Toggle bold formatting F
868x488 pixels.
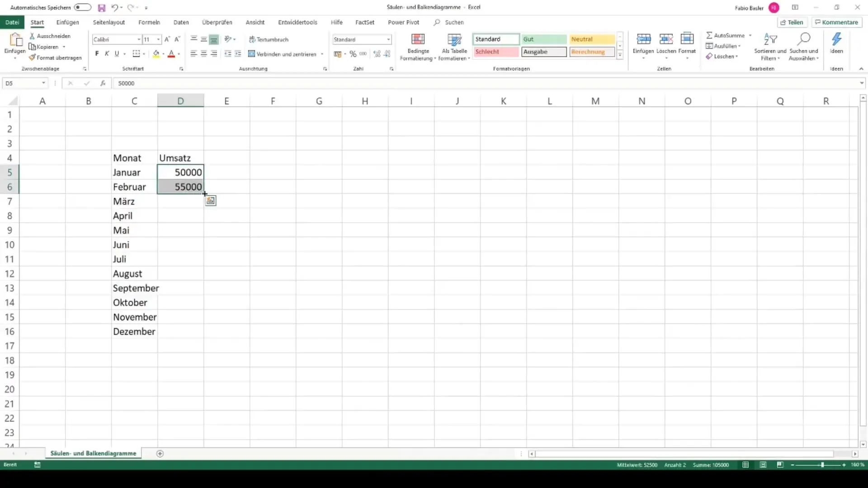click(x=97, y=54)
